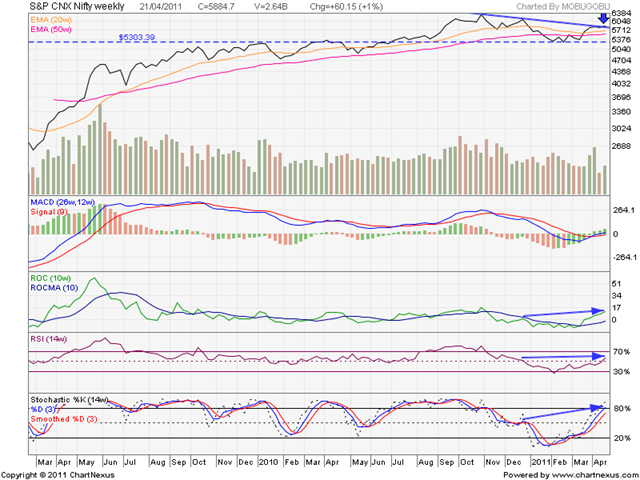Click the 'ROCMA (10)' indicator label

pos(54,288)
